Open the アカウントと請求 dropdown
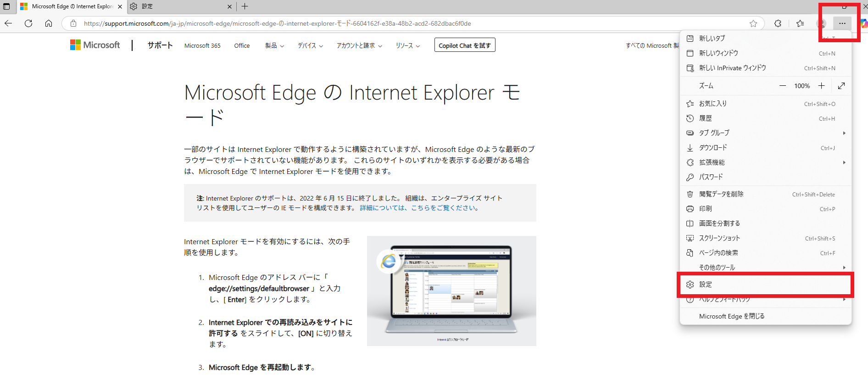 point(359,45)
